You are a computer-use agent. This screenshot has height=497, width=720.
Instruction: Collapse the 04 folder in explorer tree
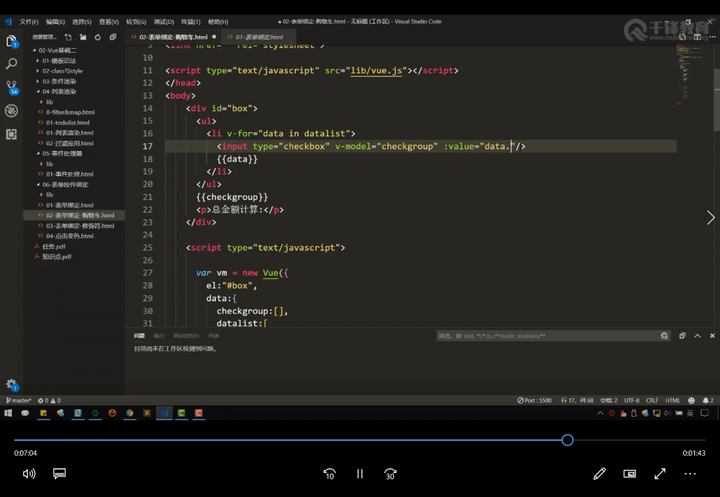(57, 91)
